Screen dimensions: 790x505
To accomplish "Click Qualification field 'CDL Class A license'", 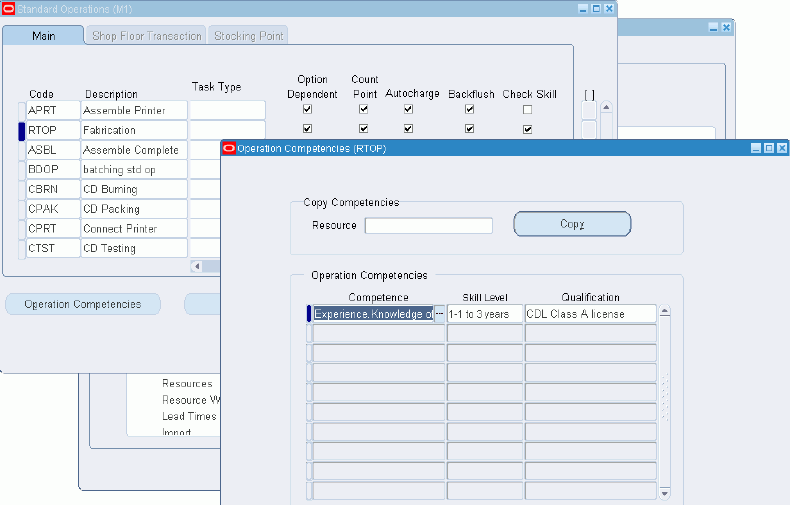I will (x=590, y=313).
